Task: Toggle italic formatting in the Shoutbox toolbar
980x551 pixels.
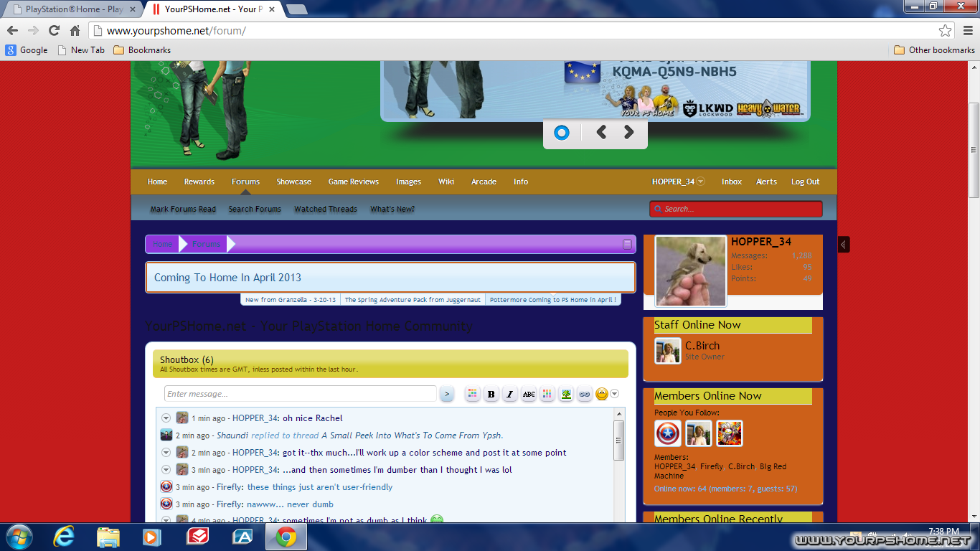Action: tap(510, 394)
